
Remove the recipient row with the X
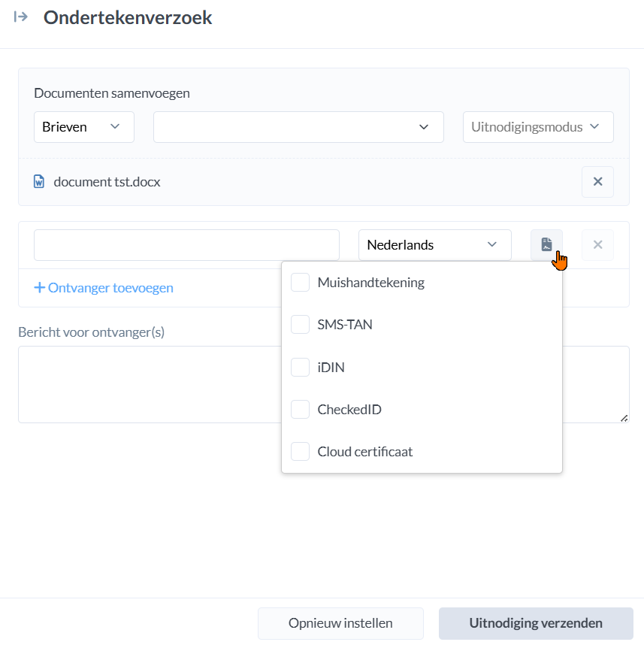[597, 245]
